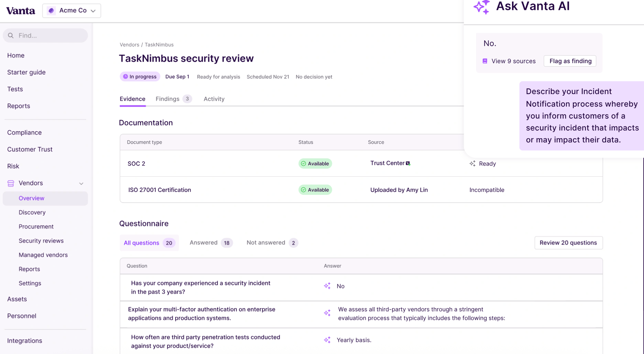
Task: Go to Tests in sidebar
Action: point(15,89)
